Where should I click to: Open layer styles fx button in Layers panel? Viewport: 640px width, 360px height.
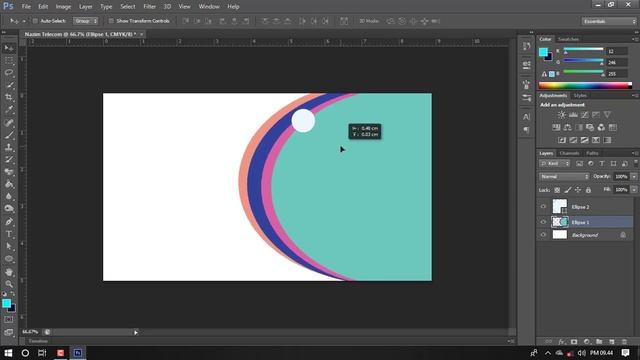[x=561, y=342]
